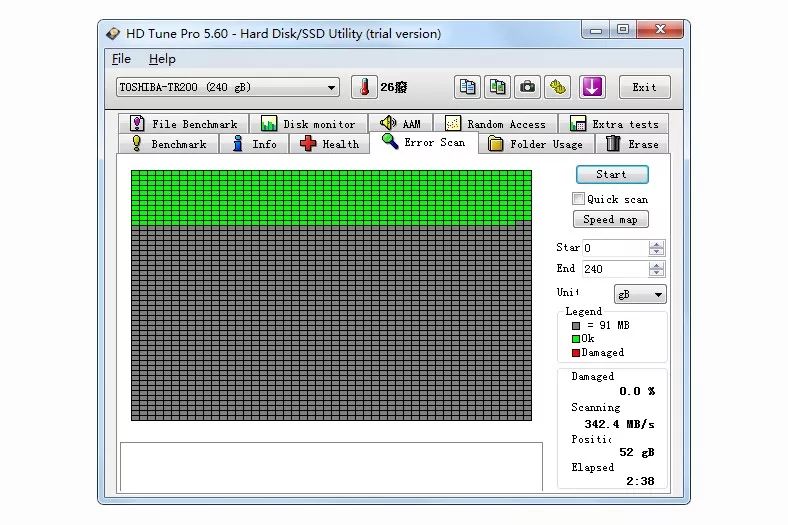788x525 pixels.
Task: Enable the Quick scan checkbox
Action: click(578, 199)
